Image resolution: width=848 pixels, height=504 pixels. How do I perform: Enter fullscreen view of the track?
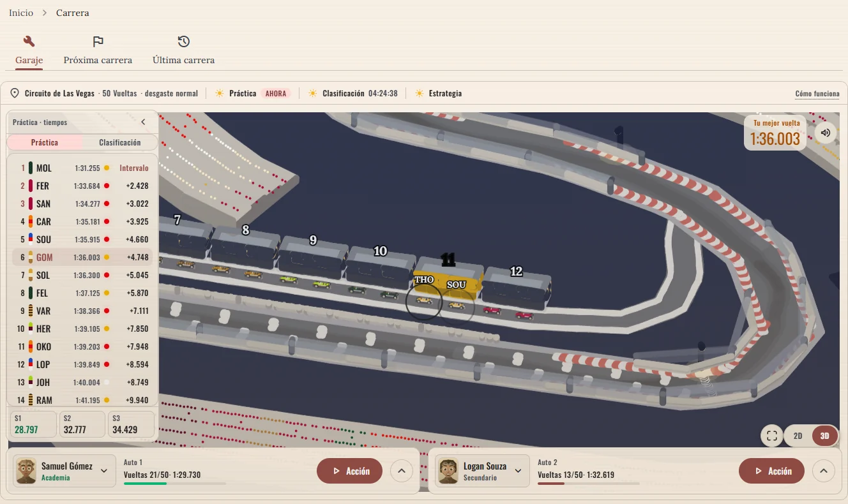pos(772,436)
